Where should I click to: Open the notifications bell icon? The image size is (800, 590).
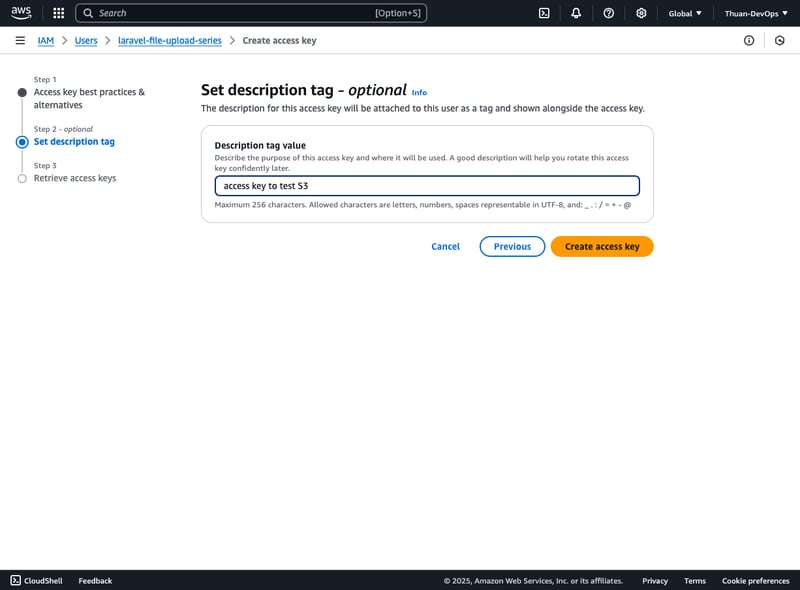[x=576, y=13]
